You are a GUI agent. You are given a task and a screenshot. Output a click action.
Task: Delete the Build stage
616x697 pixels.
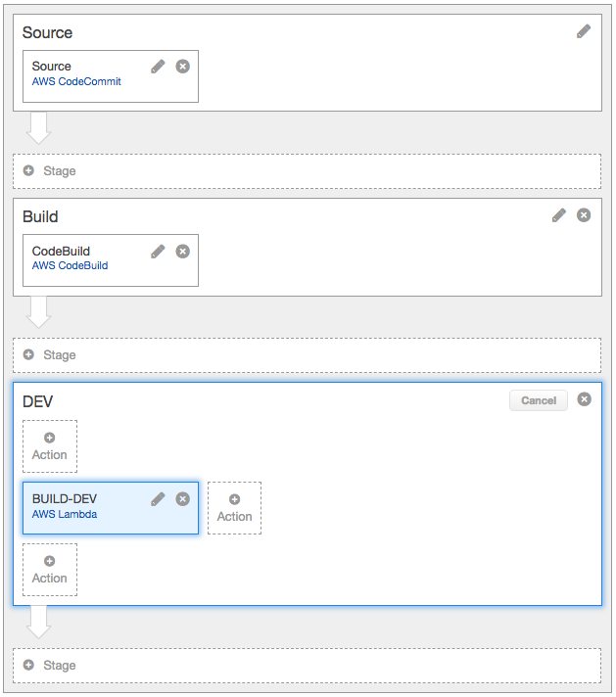coord(584,215)
